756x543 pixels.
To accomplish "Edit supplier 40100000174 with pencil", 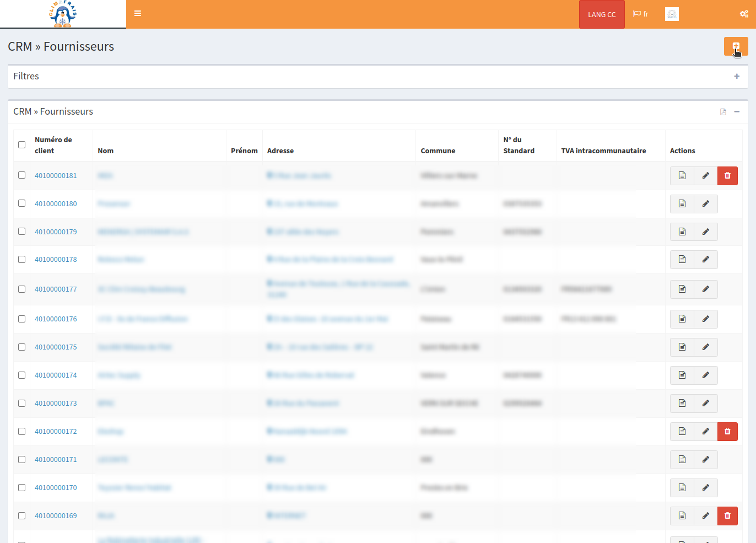I will coord(705,375).
